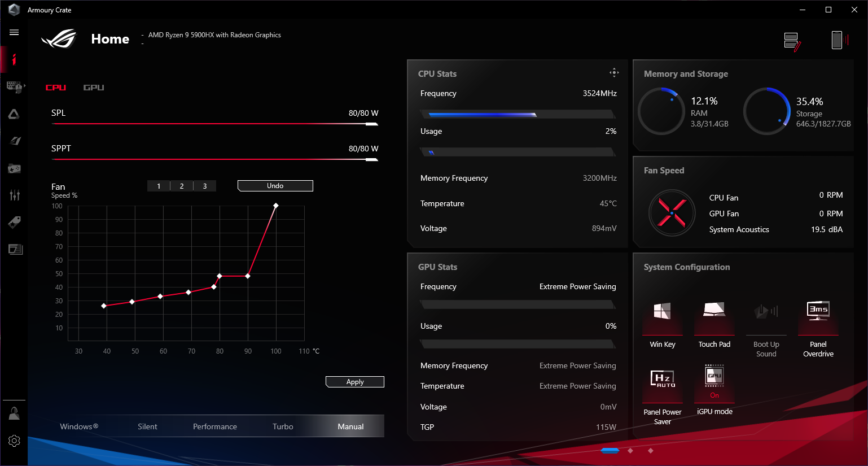Screen dimensions: 868x466
Task: Go to the first page indicator dot
Action: [x=610, y=451]
